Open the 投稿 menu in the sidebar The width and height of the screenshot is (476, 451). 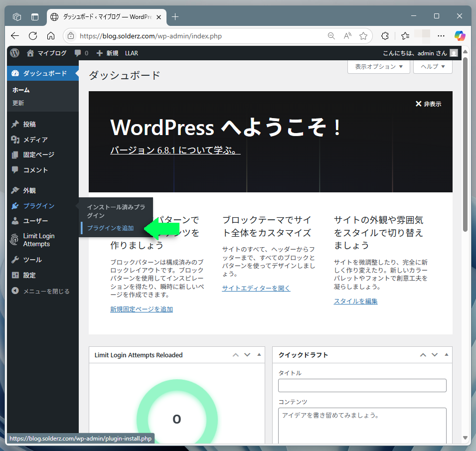coord(29,124)
